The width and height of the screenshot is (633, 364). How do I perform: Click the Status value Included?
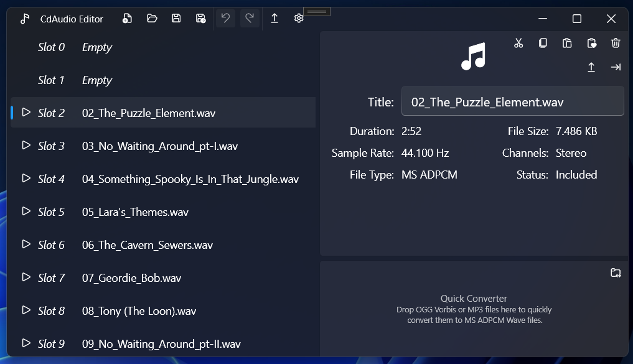pyautogui.click(x=576, y=175)
